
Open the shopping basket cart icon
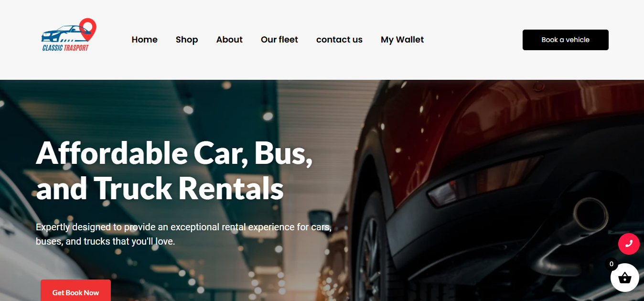coord(625,278)
